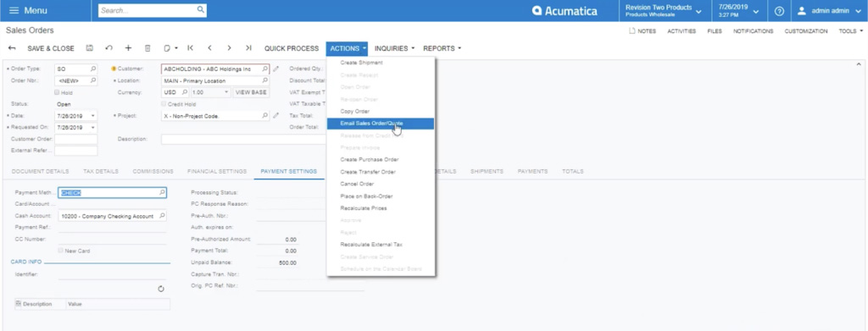Screen dimensions: 868x331
Task: Open the Date field dropdown arrow
Action: click(93, 116)
